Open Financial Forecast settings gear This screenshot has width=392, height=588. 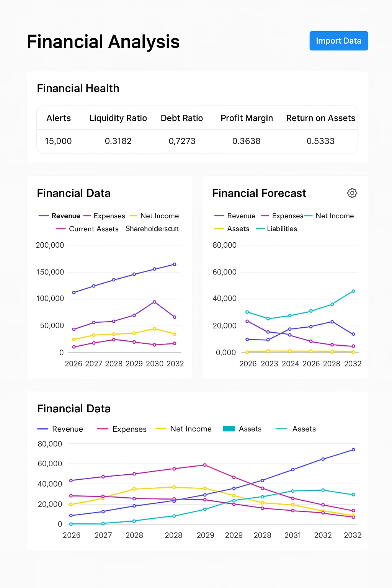coord(352,193)
